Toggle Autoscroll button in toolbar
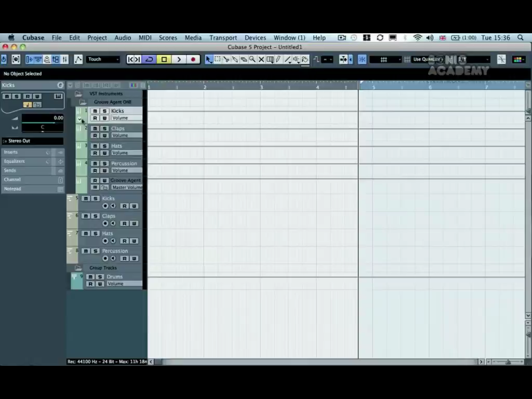This screenshot has height=399, width=532. pos(343,59)
